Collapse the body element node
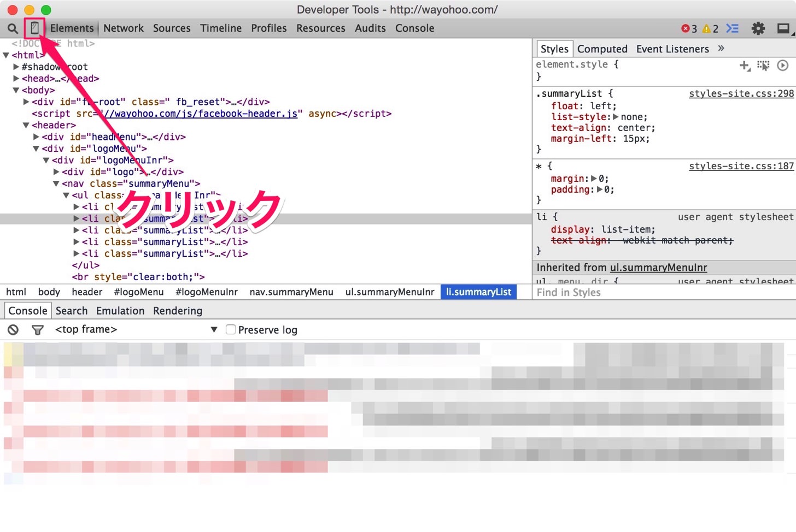796x532 pixels. point(16,90)
